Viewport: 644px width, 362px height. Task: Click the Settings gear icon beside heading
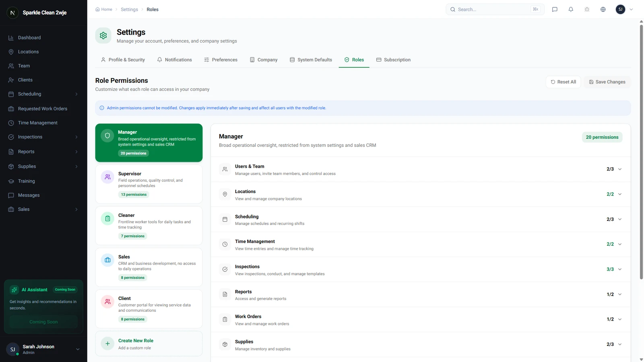point(103,35)
